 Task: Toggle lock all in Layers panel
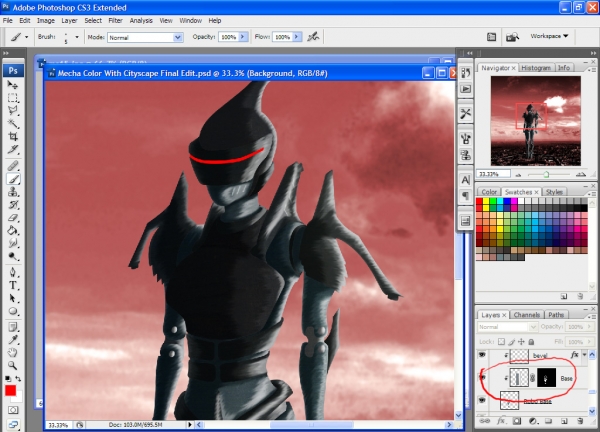coord(531,342)
